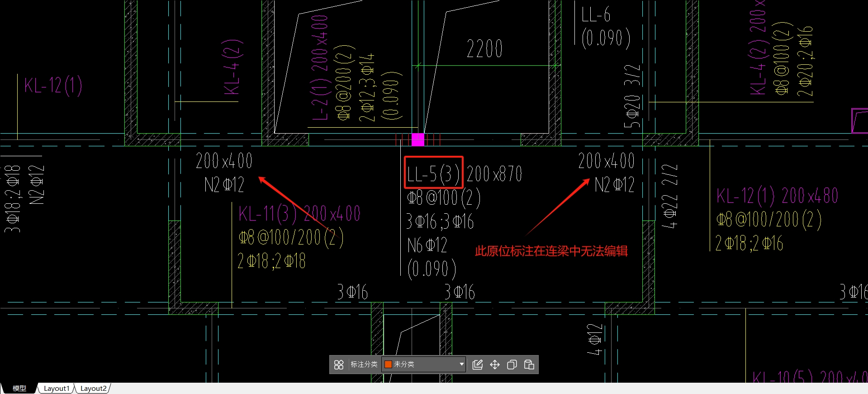This screenshot has width=868, height=394.
Task: Select the vertical 4Φ12 text
Action: [595, 339]
